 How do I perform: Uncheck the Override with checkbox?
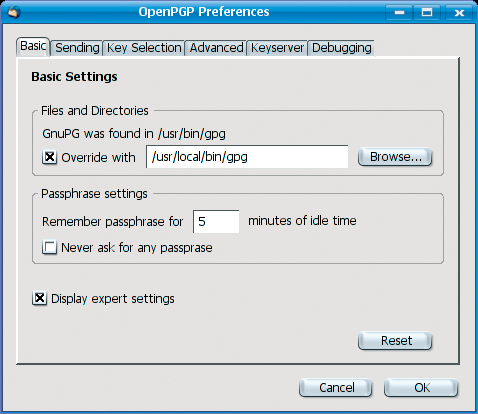49,157
